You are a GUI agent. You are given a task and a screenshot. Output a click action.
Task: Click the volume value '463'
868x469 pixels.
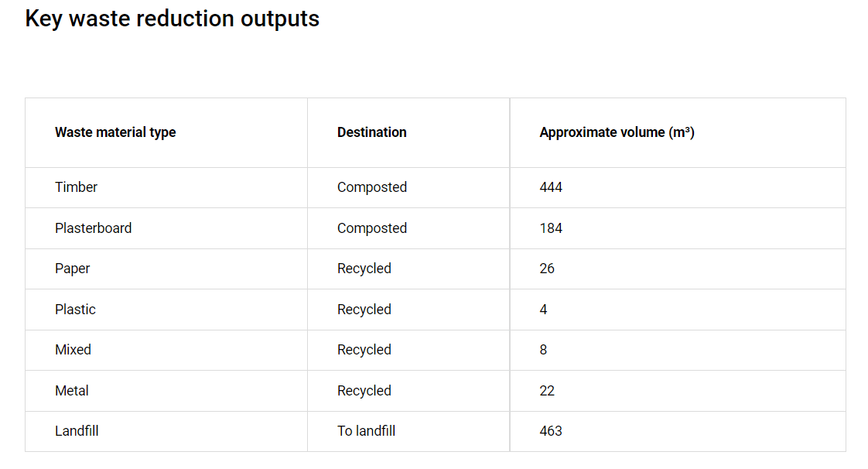click(x=551, y=431)
